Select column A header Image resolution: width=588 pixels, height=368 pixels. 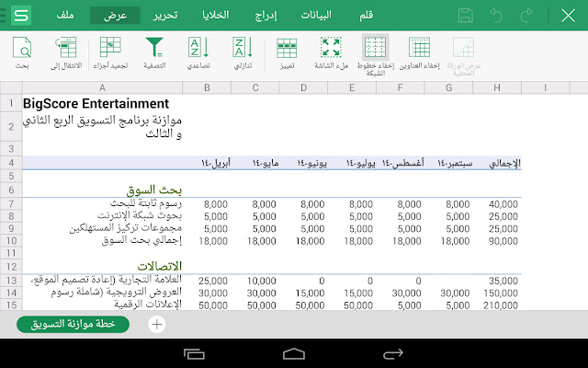coord(102,88)
